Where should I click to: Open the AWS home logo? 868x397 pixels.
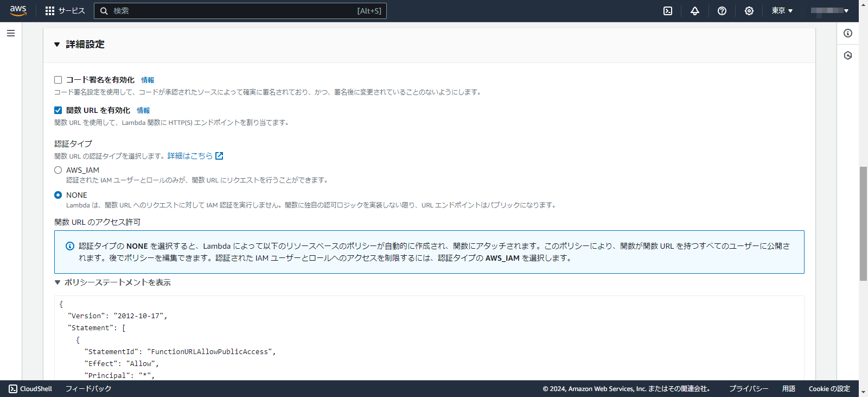click(18, 11)
